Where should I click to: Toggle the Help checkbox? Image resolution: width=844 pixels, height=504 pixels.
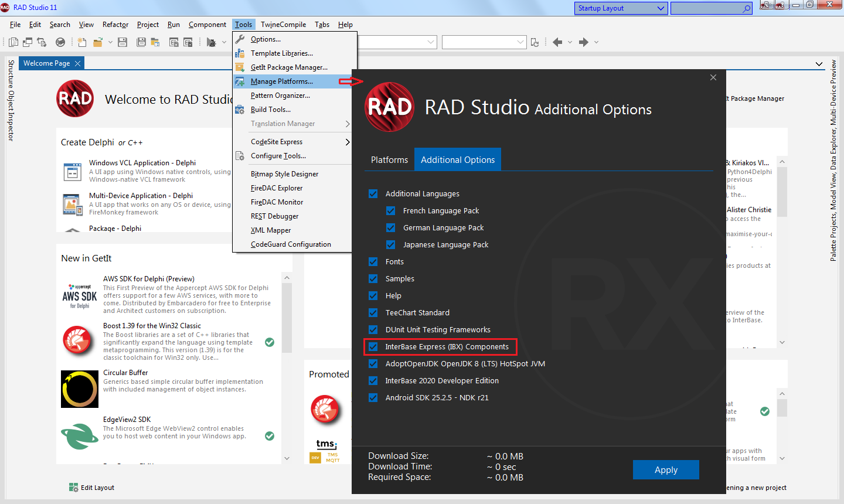pos(373,295)
